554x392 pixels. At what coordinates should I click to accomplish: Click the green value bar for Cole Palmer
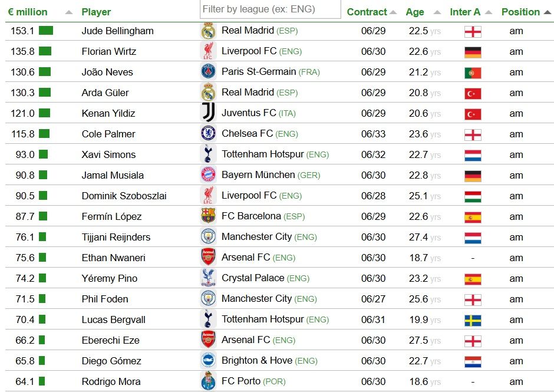[x=44, y=134]
